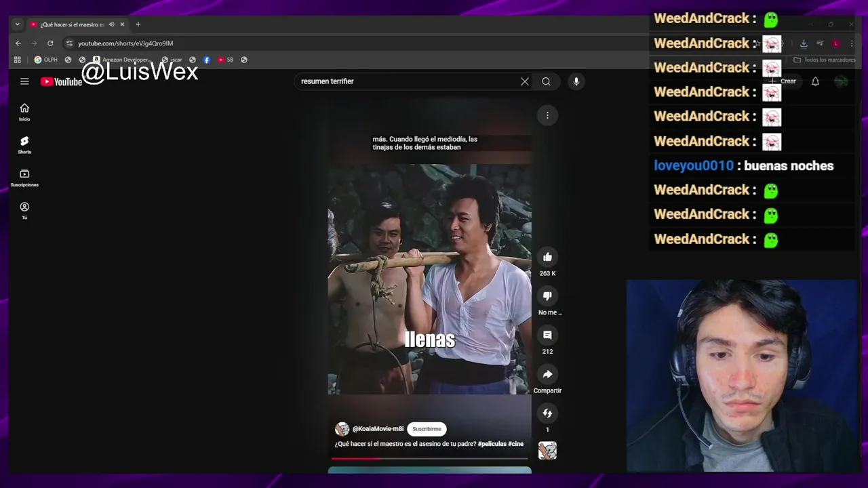Image resolution: width=868 pixels, height=488 pixels.
Task: Open YouTube notifications bell
Action: (x=815, y=81)
